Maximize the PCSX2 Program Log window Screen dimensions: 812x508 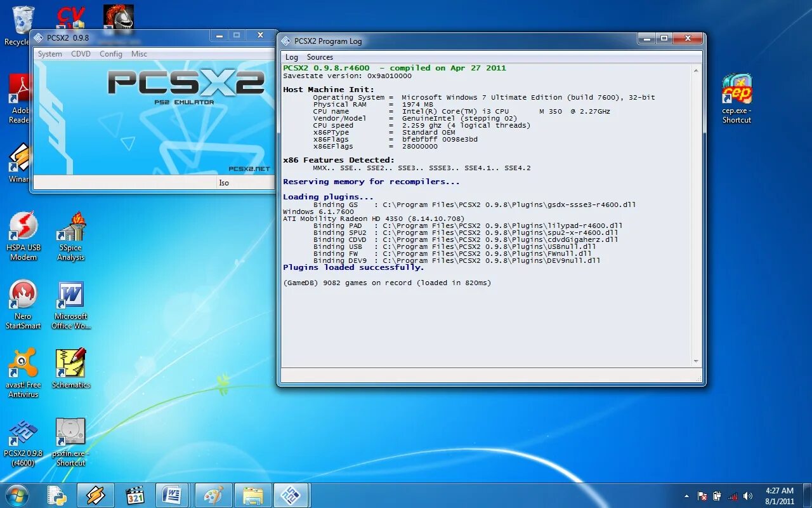664,38
